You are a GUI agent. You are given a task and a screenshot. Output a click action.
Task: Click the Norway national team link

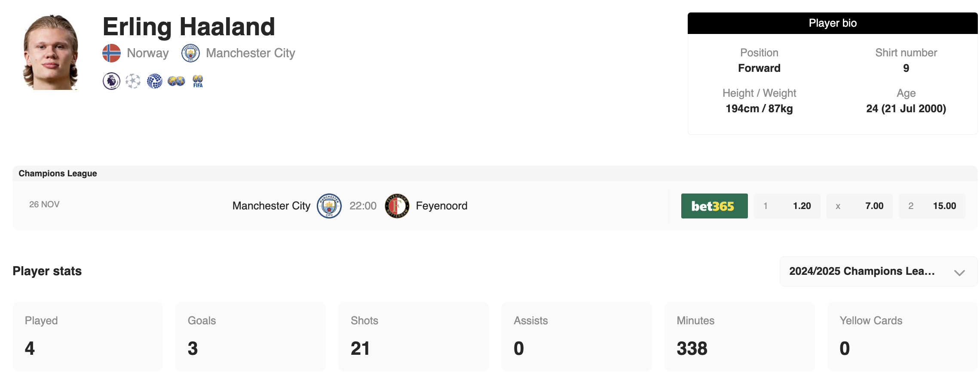[x=148, y=53]
